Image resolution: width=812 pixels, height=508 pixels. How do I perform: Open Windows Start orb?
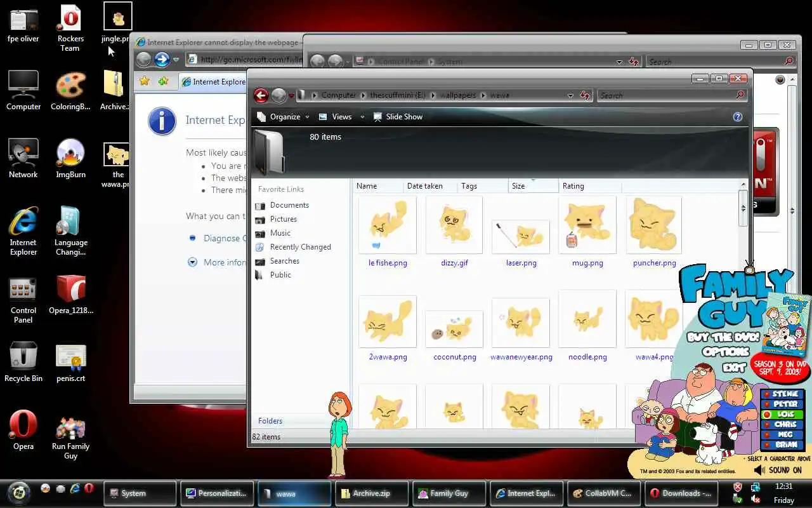20,492
